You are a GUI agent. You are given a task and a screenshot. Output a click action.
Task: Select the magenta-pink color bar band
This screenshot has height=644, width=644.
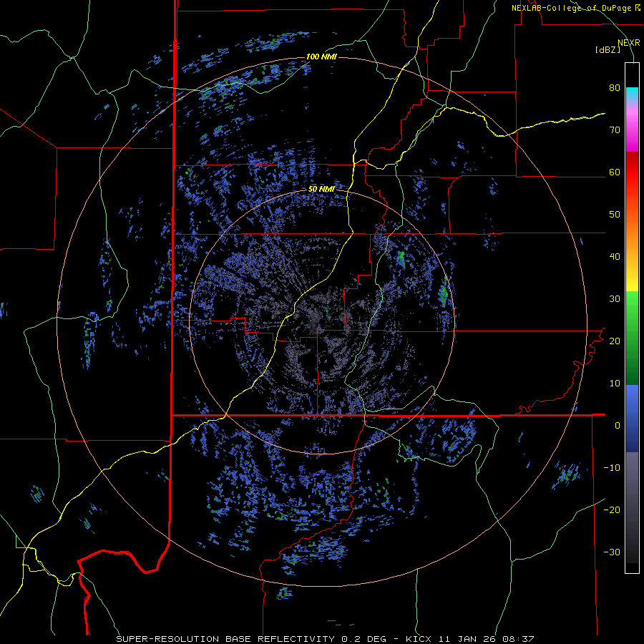coord(632,130)
